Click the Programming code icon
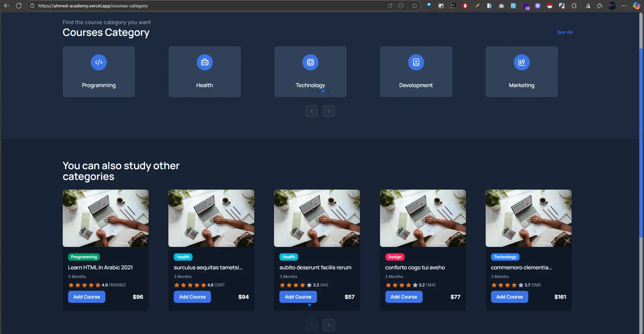This screenshot has height=334, width=644. [x=99, y=62]
